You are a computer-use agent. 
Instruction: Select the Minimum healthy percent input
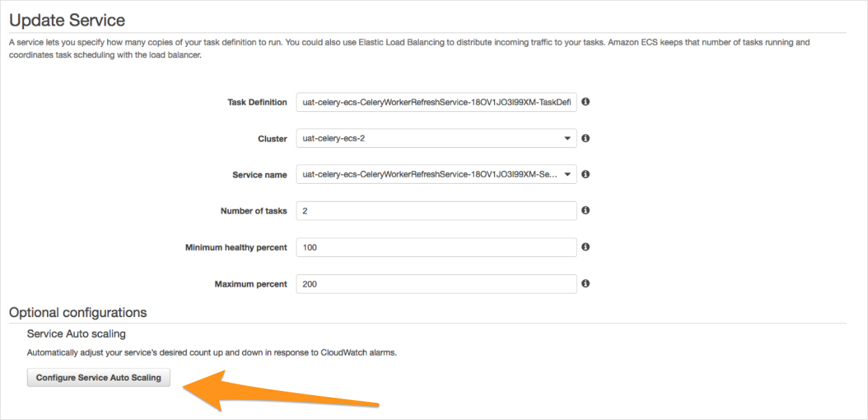[x=436, y=247]
